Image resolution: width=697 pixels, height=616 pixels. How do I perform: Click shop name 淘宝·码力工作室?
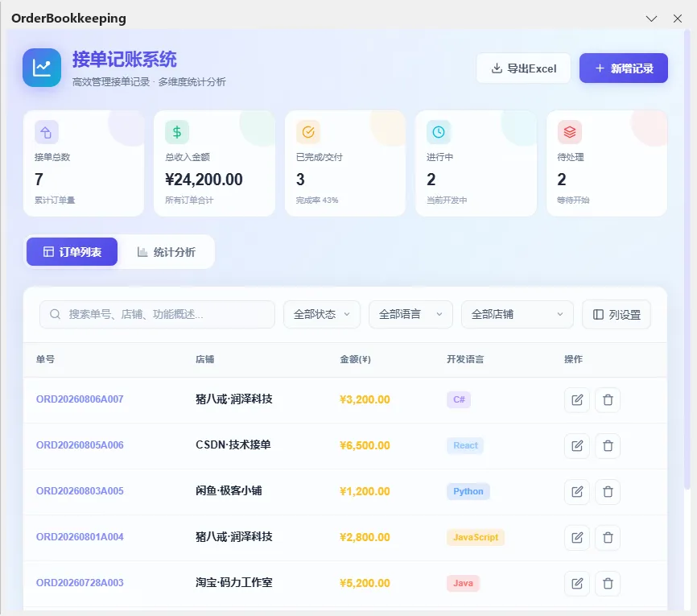click(234, 583)
